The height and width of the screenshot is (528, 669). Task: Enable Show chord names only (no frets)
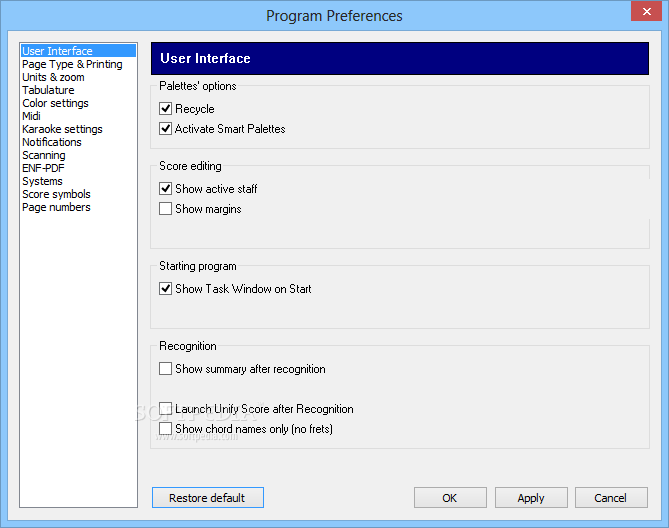coord(166,429)
